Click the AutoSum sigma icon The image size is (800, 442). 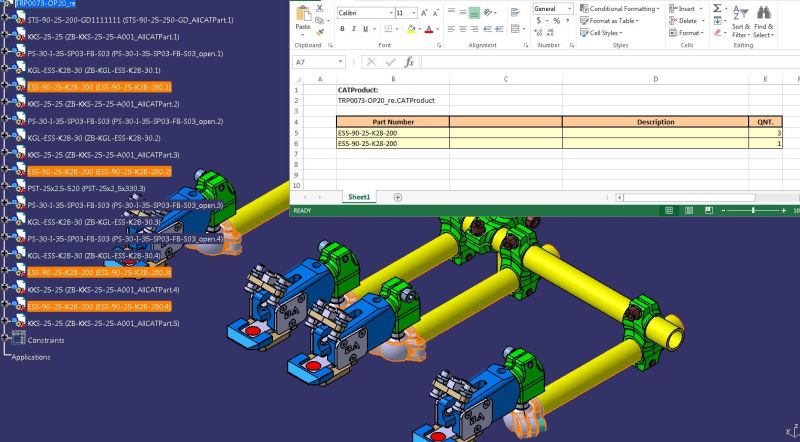click(x=717, y=8)
